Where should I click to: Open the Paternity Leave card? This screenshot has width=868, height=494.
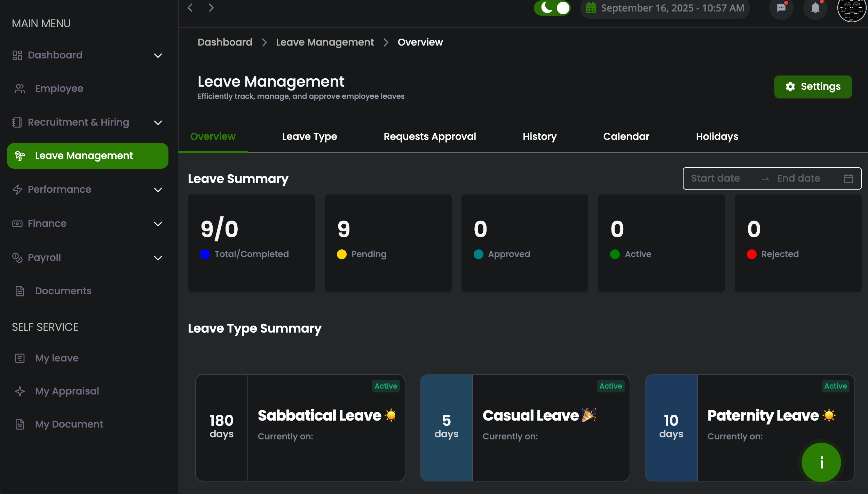click(750, 428)
